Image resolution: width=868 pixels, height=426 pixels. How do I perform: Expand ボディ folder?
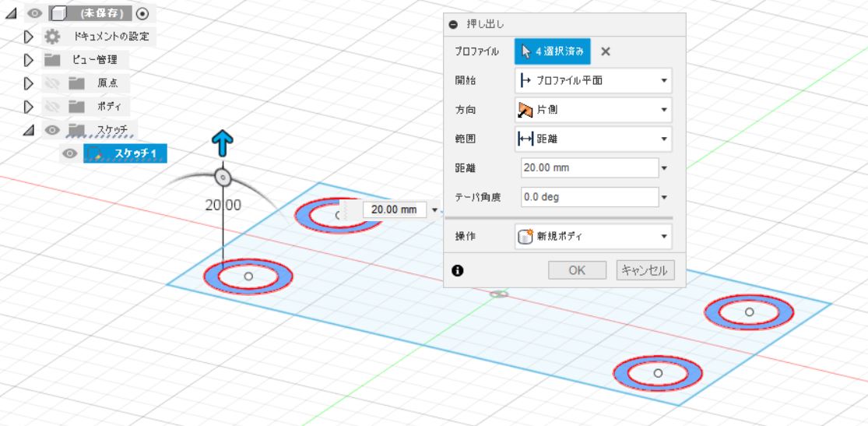(x=29, y=107)
